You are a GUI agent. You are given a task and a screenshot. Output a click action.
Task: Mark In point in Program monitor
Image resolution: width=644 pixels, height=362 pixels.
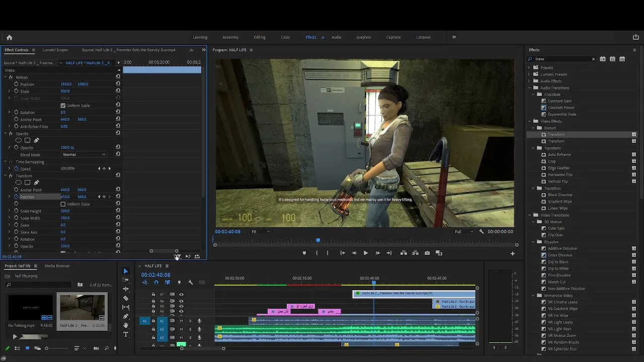pos(316,253)
